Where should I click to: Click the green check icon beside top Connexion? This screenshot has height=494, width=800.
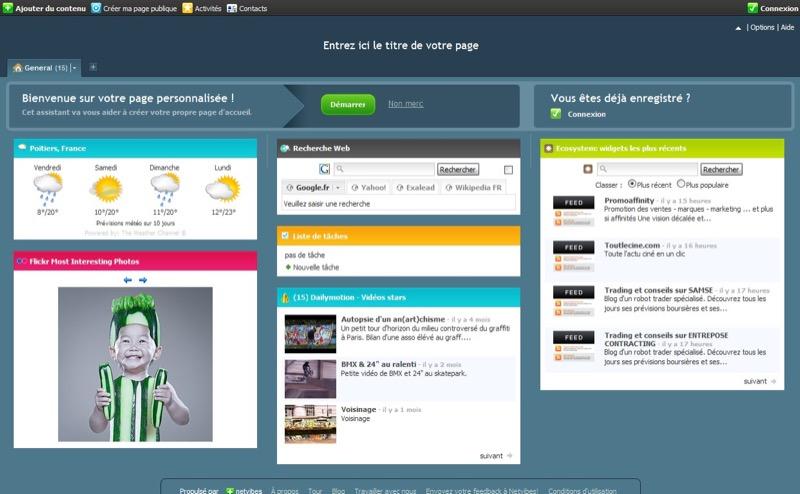(753, 8)
